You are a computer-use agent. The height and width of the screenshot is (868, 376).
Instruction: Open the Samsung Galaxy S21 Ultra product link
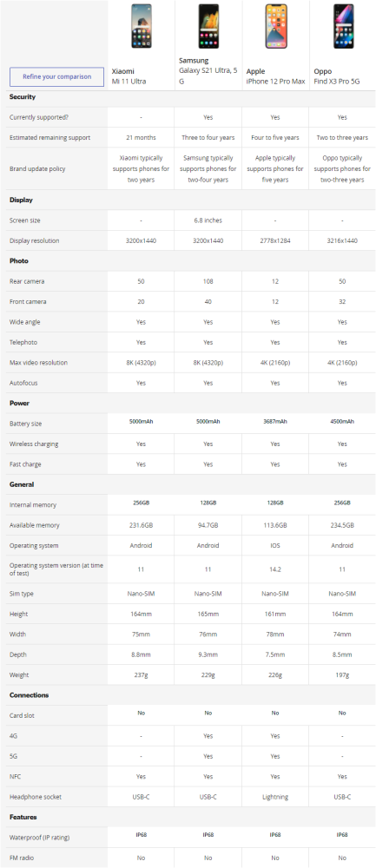point(208,71)
